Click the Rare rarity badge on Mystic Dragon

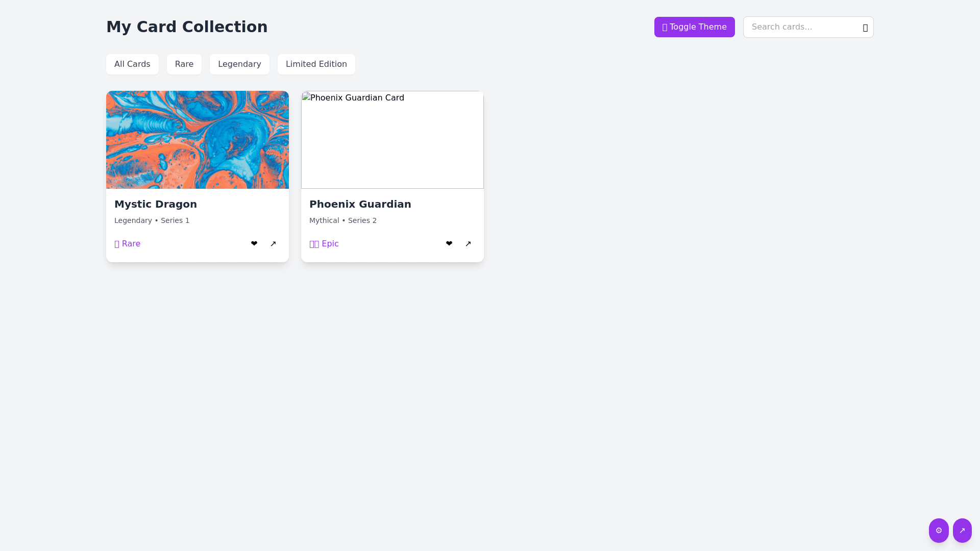pyautogui.click(x=128, y=244)
